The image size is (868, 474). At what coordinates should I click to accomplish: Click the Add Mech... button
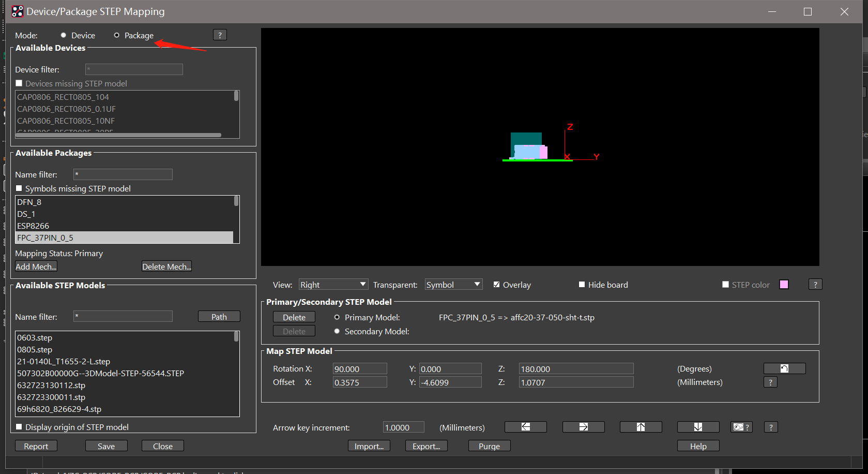36,266
